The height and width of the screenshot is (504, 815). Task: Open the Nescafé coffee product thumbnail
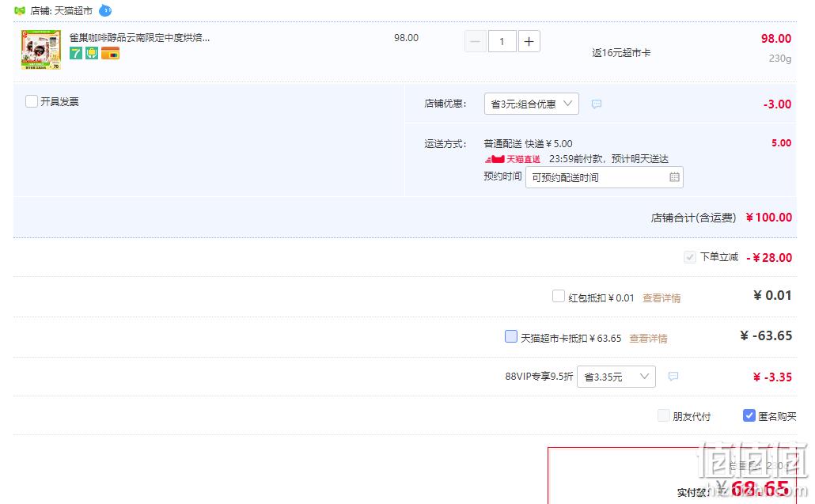tap(41, 50)
